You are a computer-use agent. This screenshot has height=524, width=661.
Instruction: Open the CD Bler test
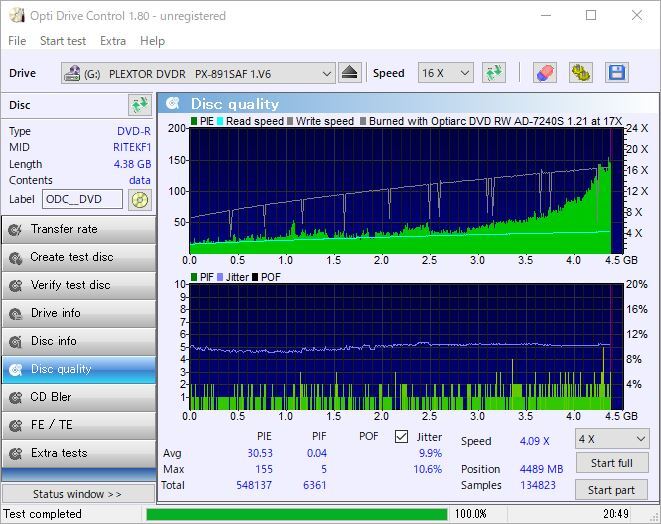click(x=78, y=397)
